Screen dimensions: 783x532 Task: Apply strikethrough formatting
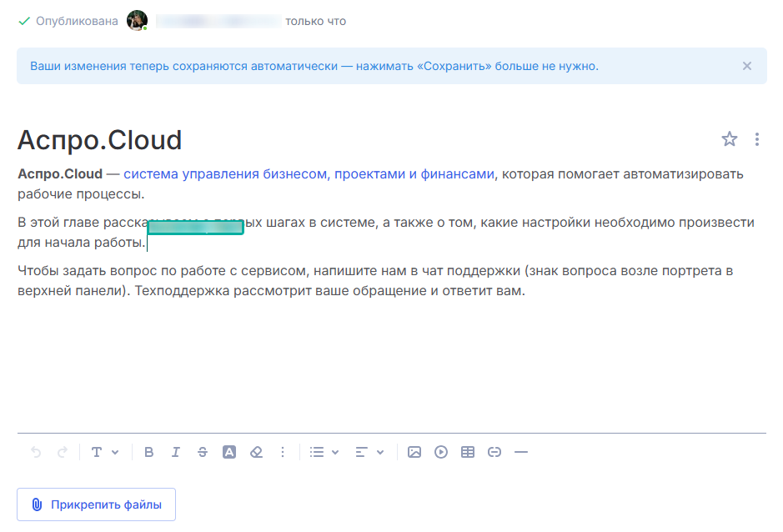click(x=203, y=452)
